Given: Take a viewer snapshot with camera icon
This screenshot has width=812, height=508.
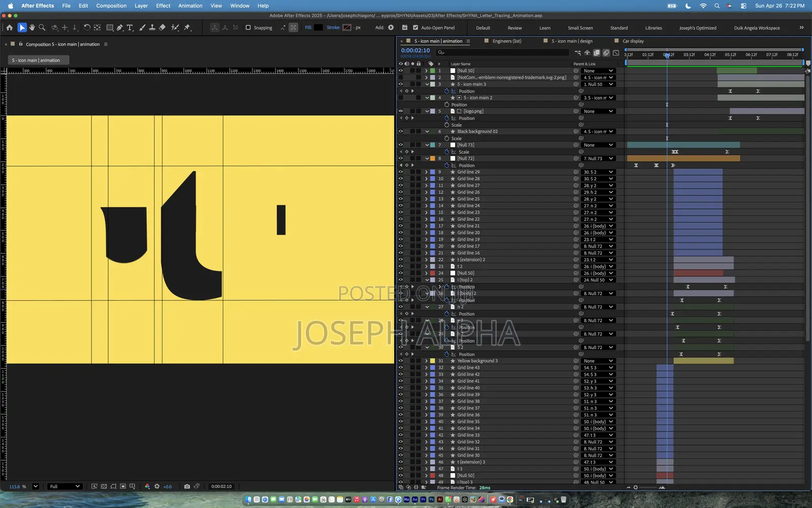Looking at the screenshot, I should 187,486.
